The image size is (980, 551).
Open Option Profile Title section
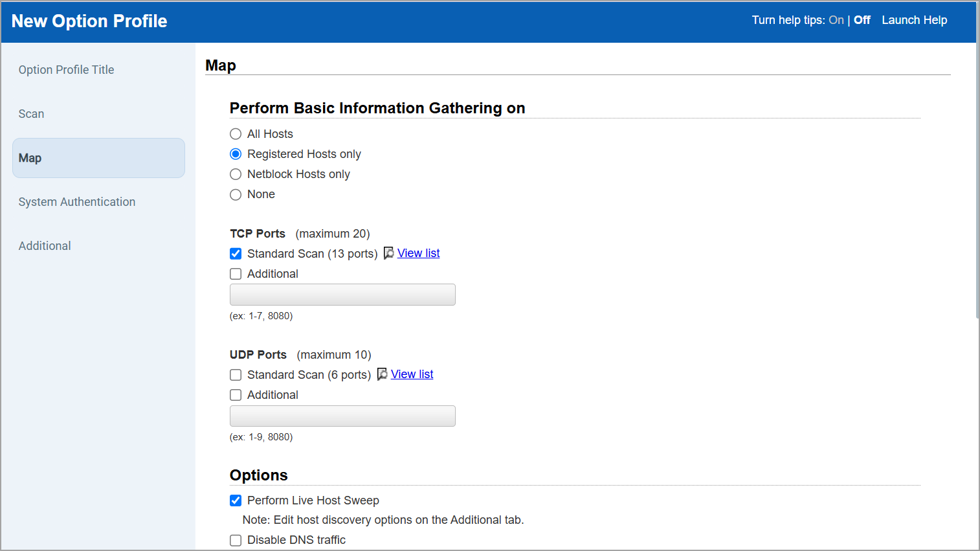pos(66,69)
